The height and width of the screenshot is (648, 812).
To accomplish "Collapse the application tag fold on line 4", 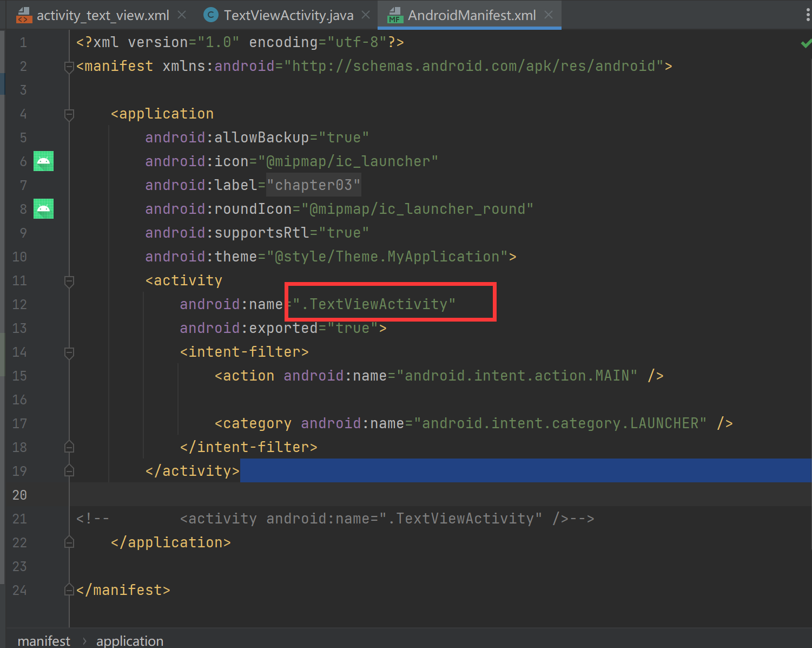I will click(x=69, y=114).
